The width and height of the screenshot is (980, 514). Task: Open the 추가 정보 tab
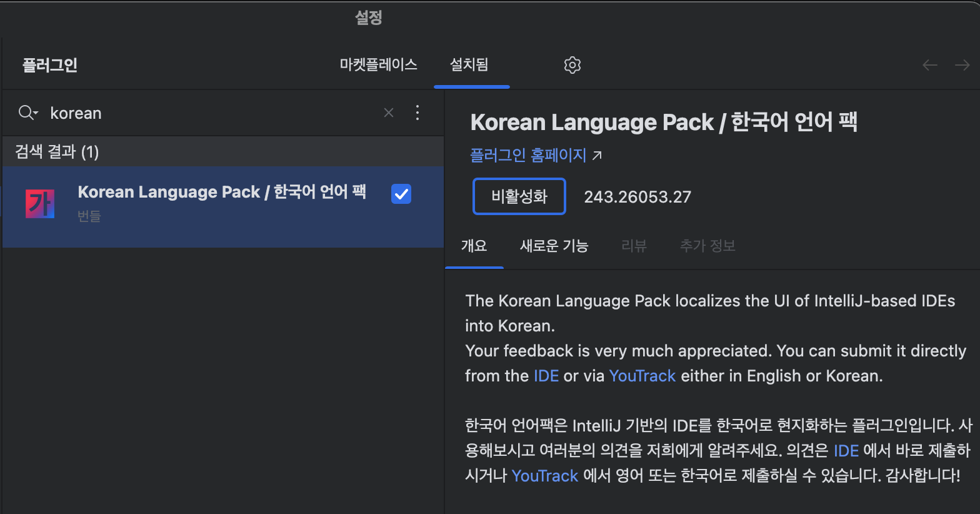[707, 246]
